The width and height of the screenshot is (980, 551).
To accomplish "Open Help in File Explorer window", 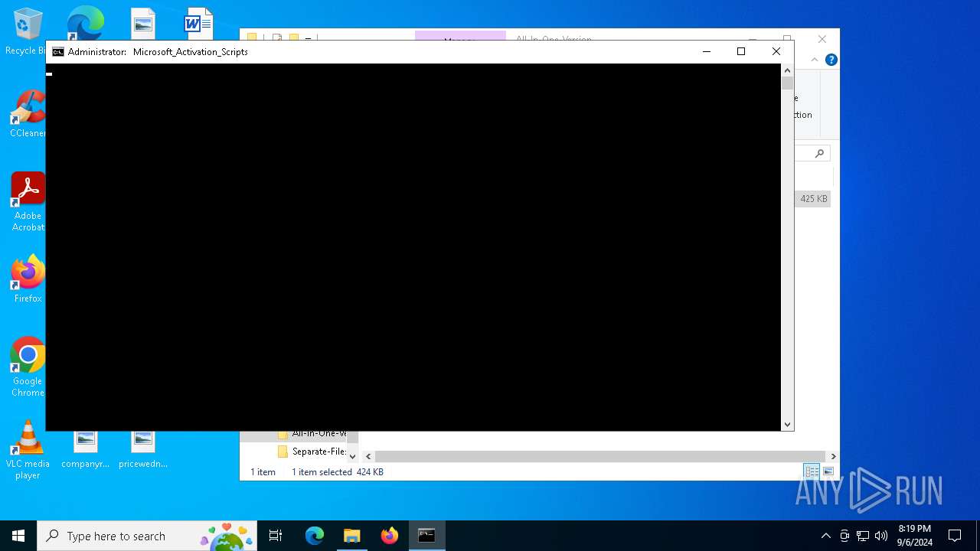I will tap(831, 60).
